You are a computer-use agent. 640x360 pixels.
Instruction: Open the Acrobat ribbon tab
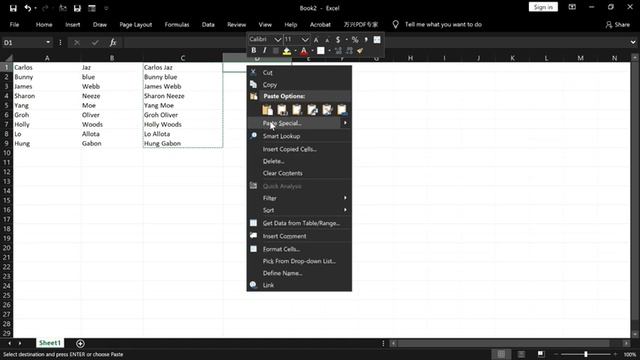coord(320,24)
